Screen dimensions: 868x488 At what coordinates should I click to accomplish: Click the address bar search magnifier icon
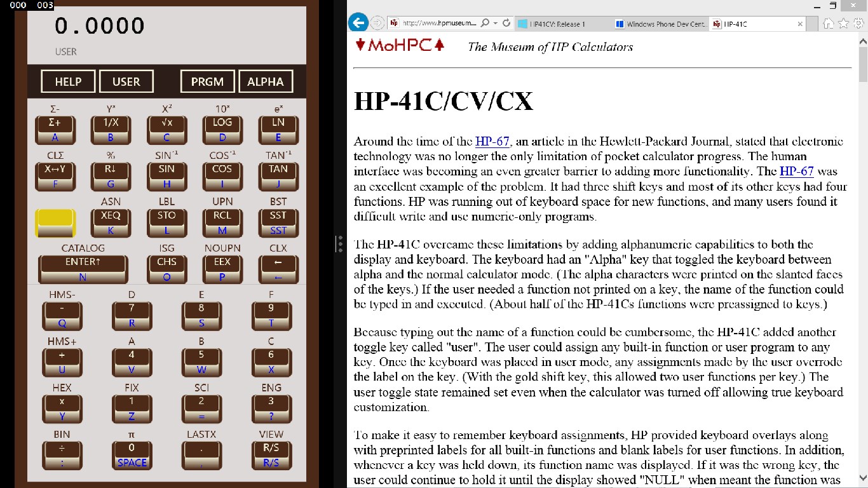pyautogui.click(x=485, y=23)
